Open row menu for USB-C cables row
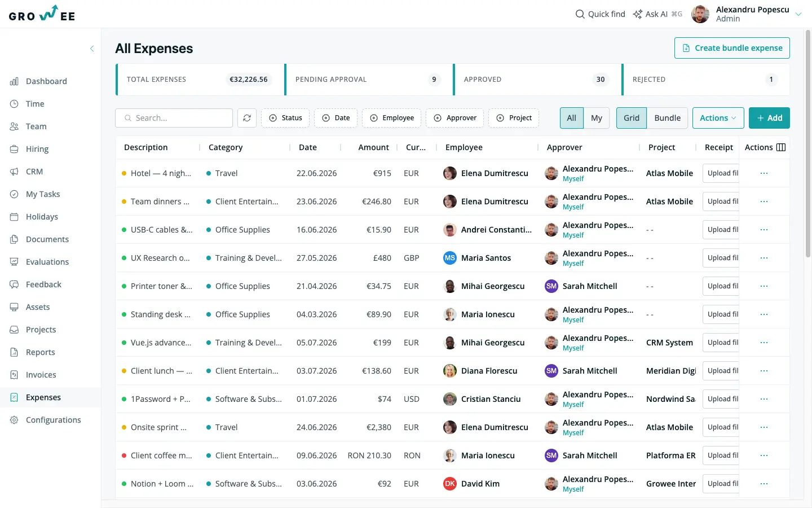This screenshot has width=812, height=508. (x=764, y=230)
